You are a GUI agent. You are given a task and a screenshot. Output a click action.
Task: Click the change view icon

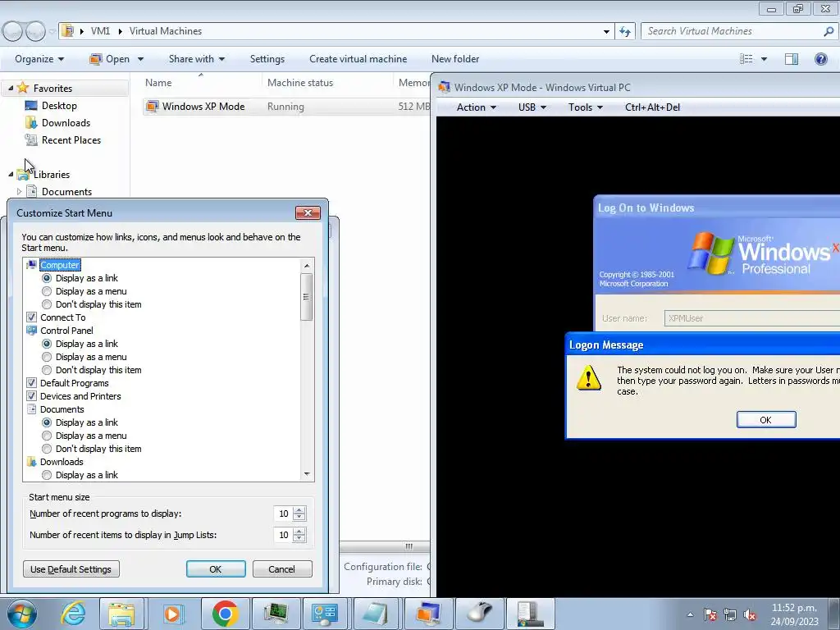tap(746, 59)
